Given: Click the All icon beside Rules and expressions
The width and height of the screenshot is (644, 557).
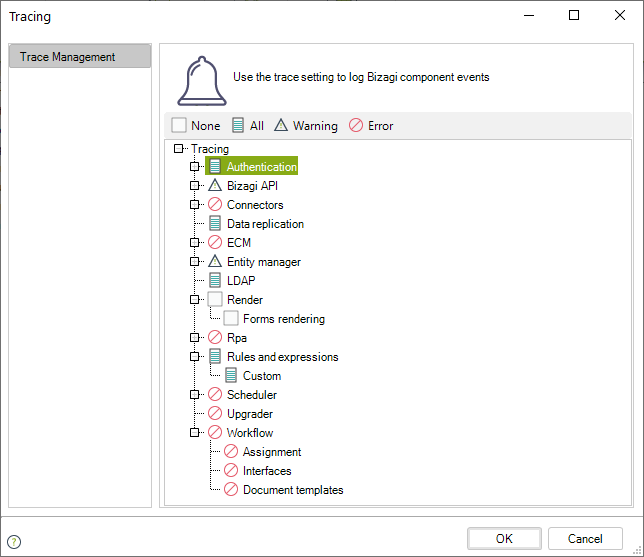Looking at the screenshot, I should (215, 356).
